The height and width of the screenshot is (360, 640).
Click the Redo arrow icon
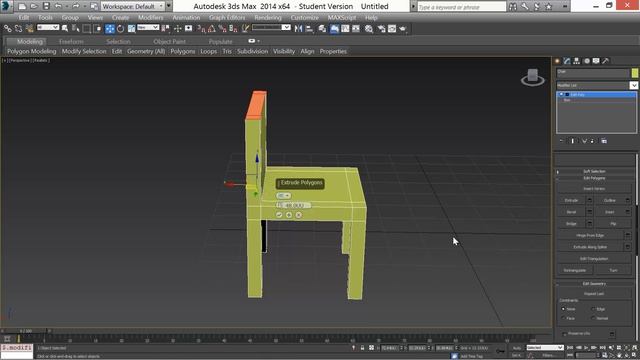(76, 6)
